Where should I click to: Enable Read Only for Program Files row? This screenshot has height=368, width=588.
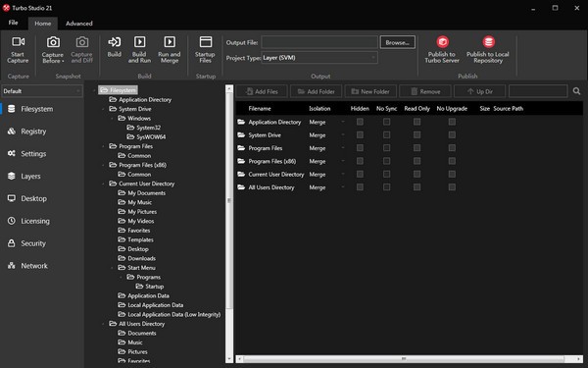416,148
